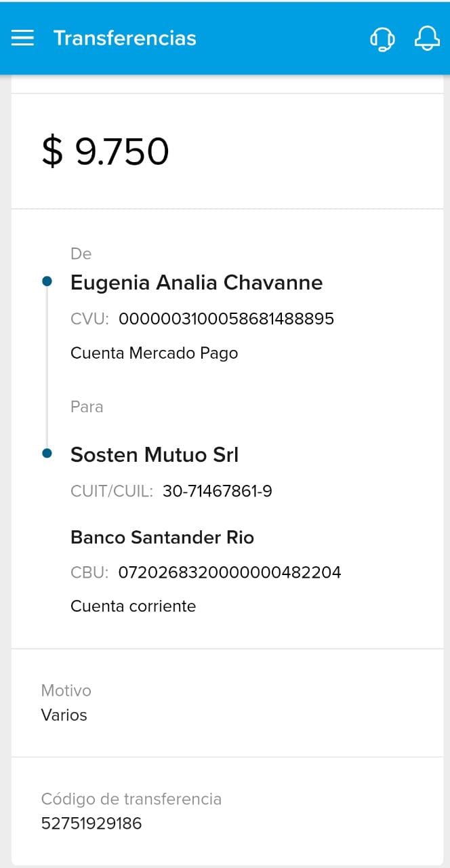Select the recipient CBU number

click(230, 572)
